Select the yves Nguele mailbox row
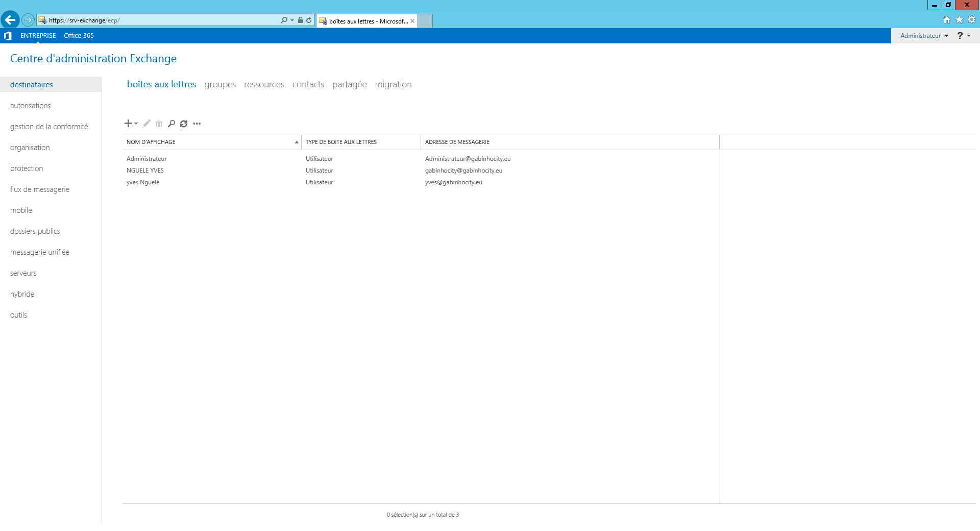Image resolution: width=980 pixels, height=531 pixels. tap(421, 182)
